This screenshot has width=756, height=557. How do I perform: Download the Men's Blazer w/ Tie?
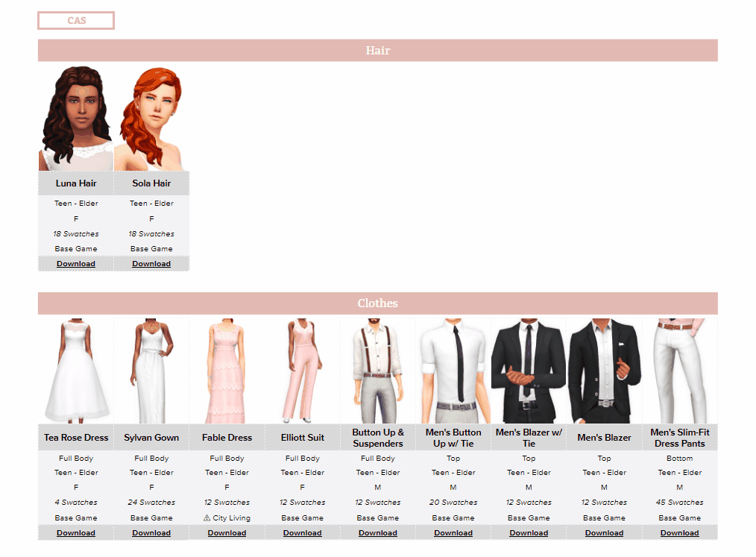pos(529,533)
